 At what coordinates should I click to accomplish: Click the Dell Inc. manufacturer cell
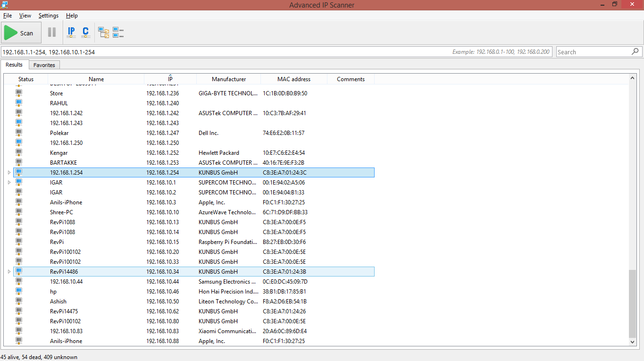coord(209,133)
